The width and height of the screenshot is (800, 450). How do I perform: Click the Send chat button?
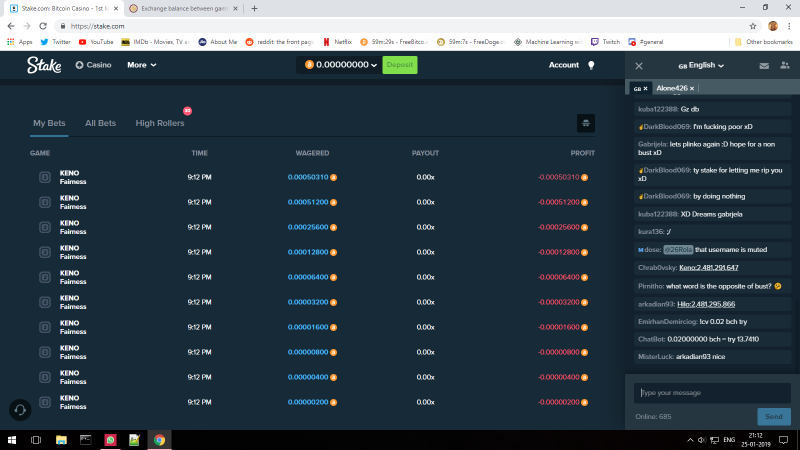(773, 416)
